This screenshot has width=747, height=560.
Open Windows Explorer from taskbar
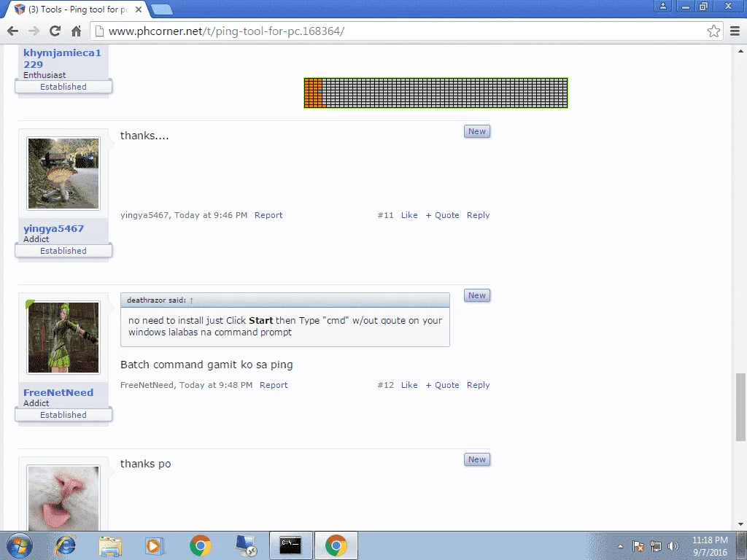coord(110,545)
